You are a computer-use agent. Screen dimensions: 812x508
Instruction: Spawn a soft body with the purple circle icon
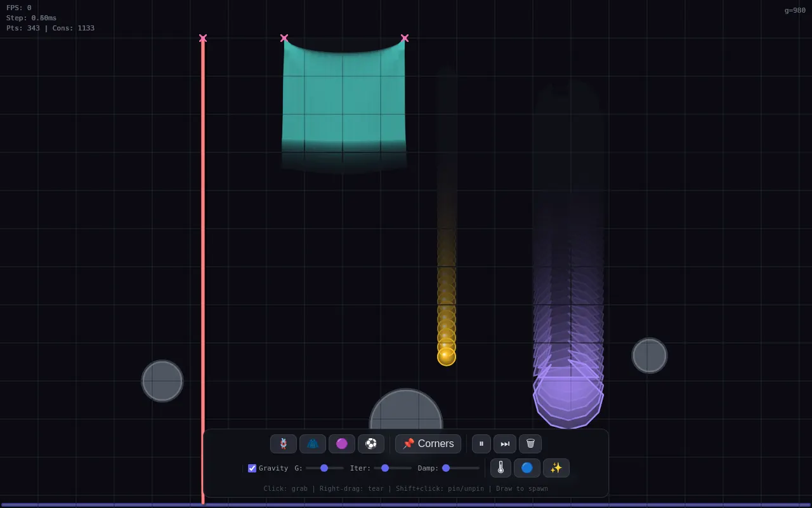point(342,444)
